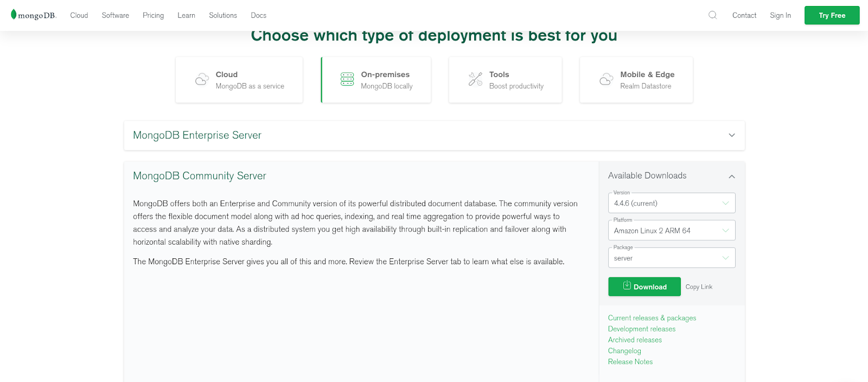
Task: Click the green Download button
Action: pos(644,286)
